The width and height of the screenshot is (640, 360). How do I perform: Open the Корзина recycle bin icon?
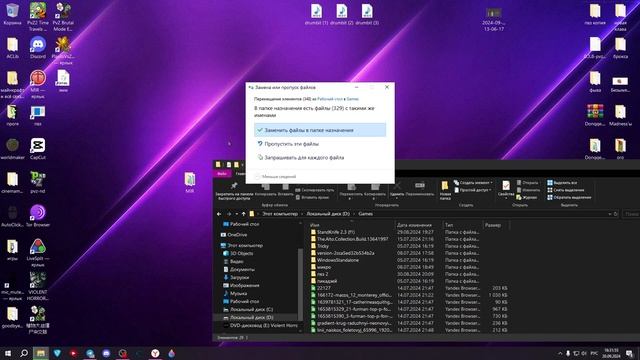(x=12, y=14)
